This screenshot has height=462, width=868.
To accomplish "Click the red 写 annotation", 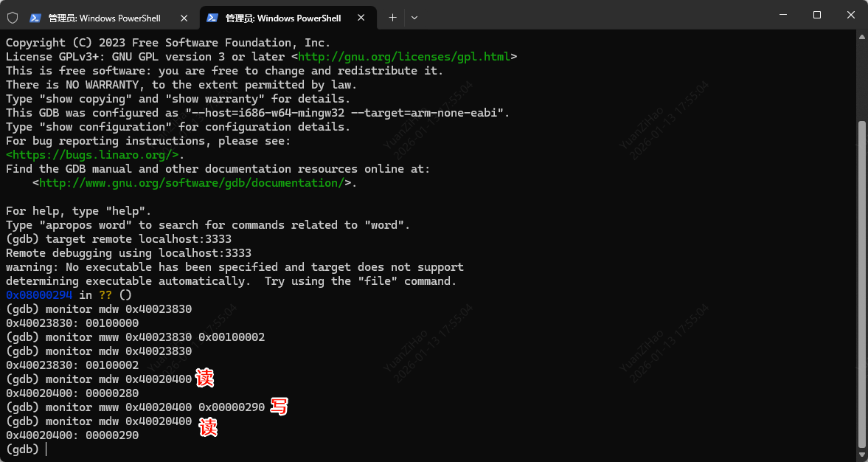I will 279,406.
